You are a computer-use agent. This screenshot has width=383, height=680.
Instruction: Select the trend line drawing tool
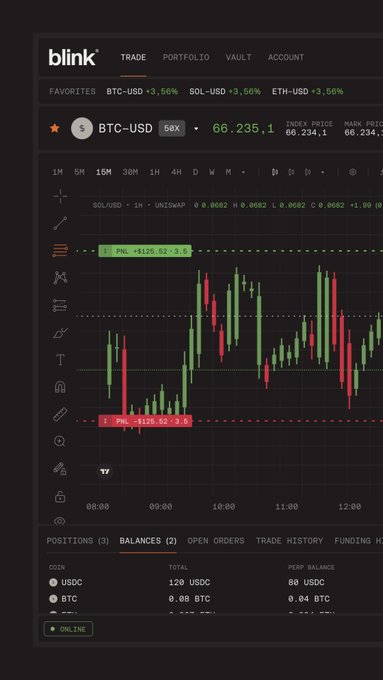(60, 223)
